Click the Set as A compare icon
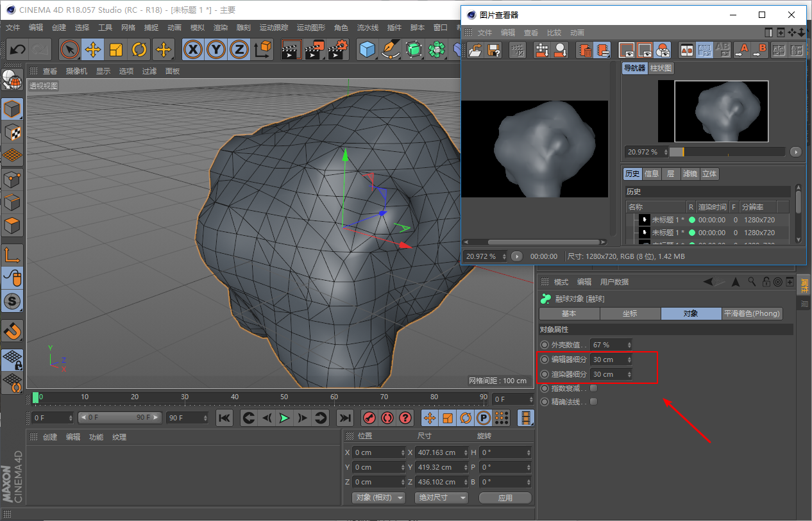 [742, 50]
